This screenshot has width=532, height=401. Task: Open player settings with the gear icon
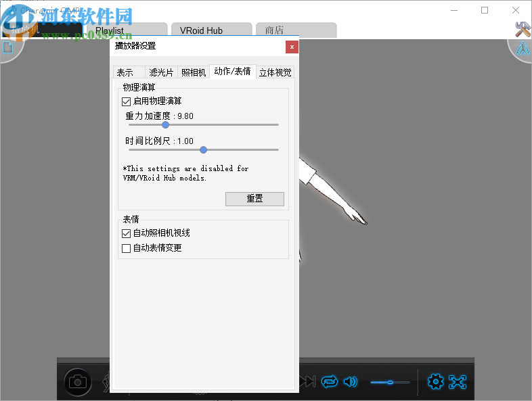pyautogui.click(x=435, y=381)
